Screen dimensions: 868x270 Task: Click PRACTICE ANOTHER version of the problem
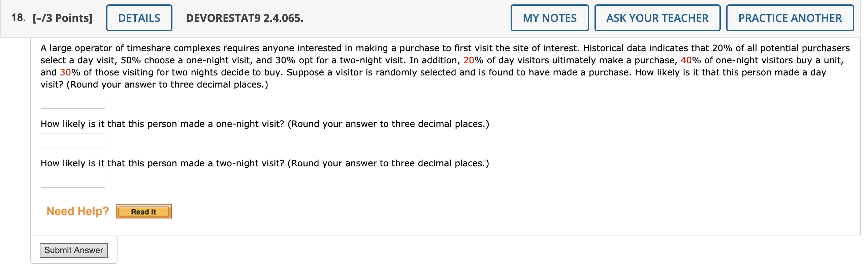coord(790,18)
